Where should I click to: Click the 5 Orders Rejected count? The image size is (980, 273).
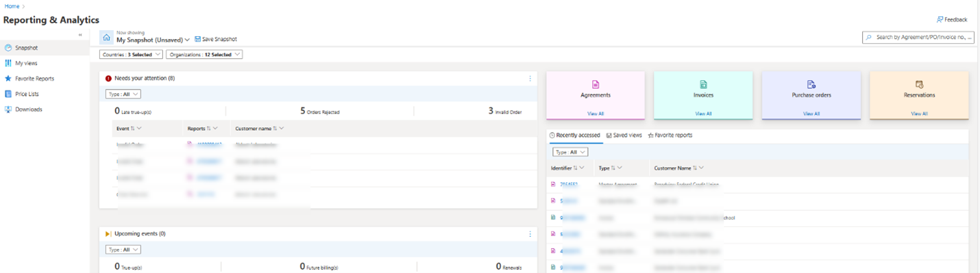pos(319,111)
